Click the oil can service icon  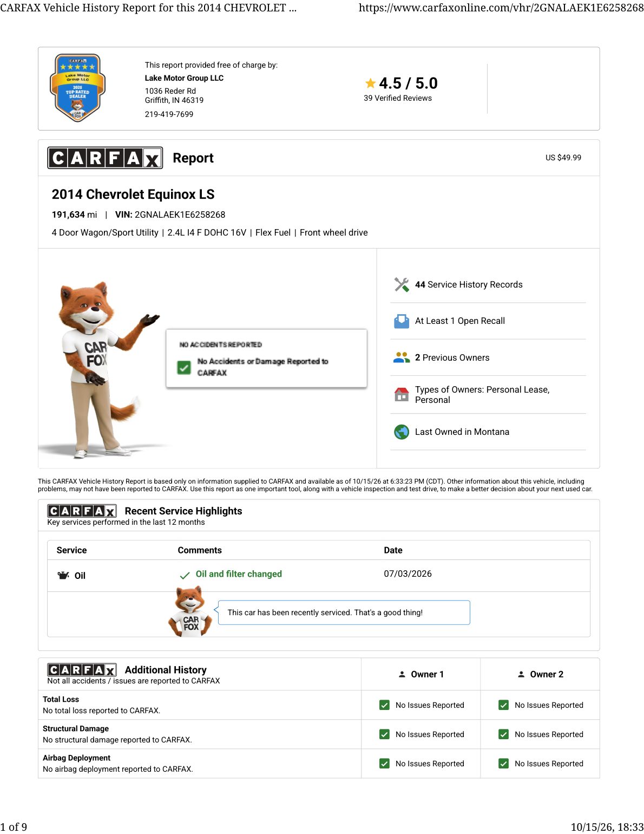click(63, 575)
